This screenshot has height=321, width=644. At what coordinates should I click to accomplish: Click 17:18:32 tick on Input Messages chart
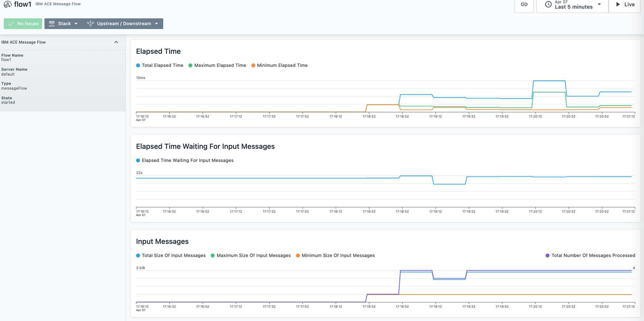pos(369,307)
